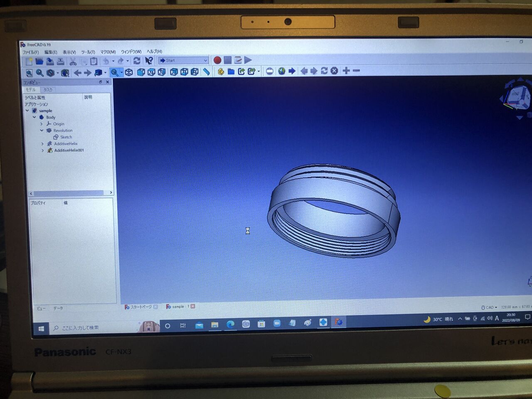
Task: Set the bottom view
Action: tap(184, 72)
